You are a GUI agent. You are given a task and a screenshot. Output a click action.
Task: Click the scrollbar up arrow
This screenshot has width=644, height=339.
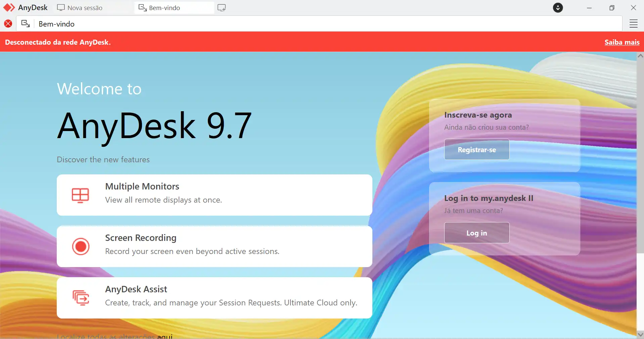[x=640, y=56]
